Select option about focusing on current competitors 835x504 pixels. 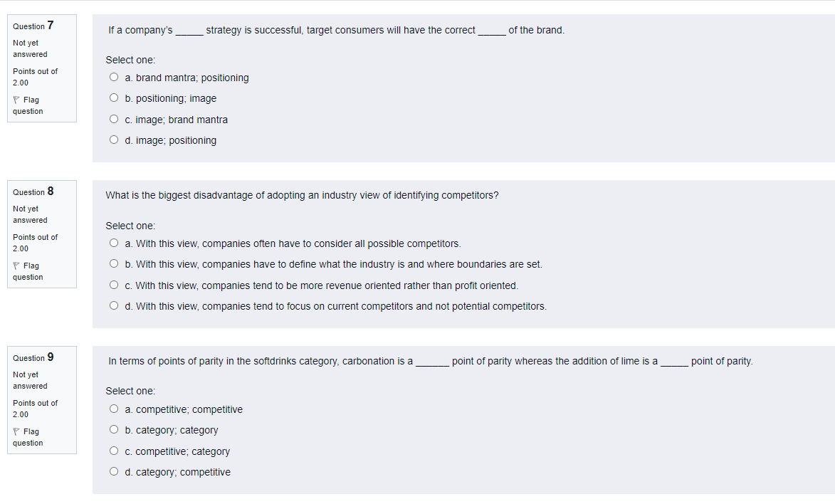(114, 305)
